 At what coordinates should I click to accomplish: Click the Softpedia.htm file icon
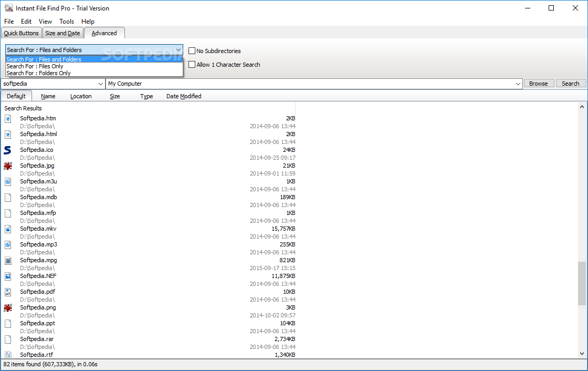(8, 119)
